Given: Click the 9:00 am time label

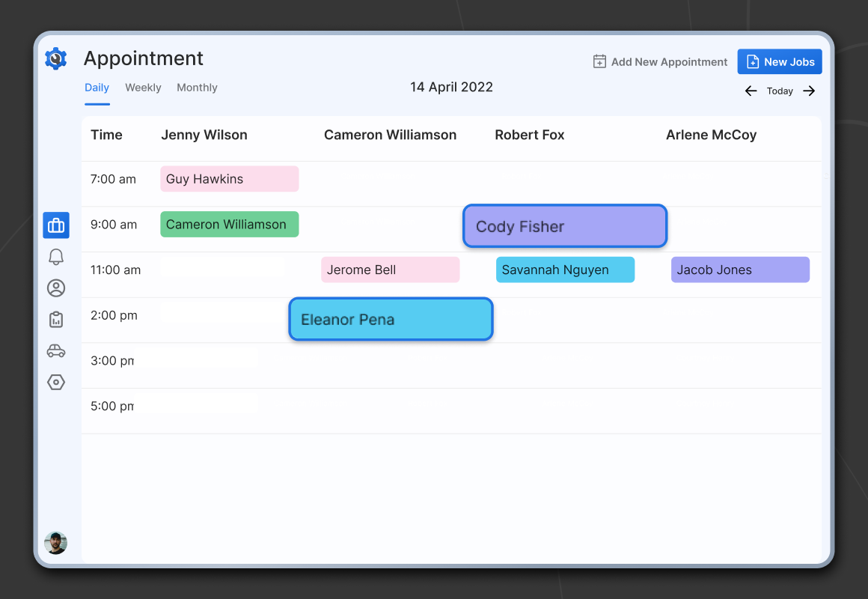Looking at the screenshot, I should click(114, 225).
